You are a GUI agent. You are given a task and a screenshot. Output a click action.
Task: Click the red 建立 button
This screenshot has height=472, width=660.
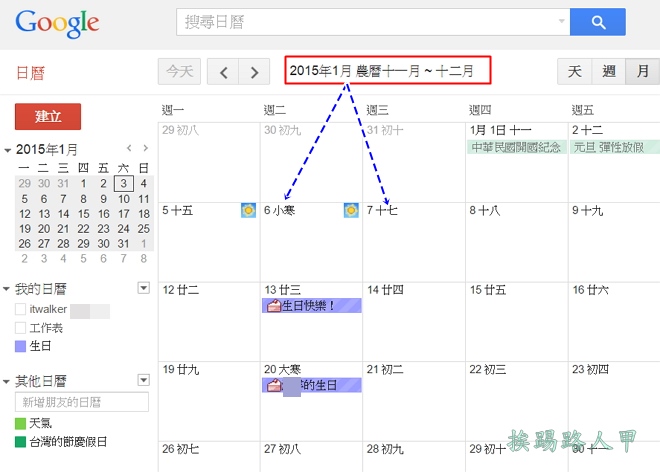(48, 117)
